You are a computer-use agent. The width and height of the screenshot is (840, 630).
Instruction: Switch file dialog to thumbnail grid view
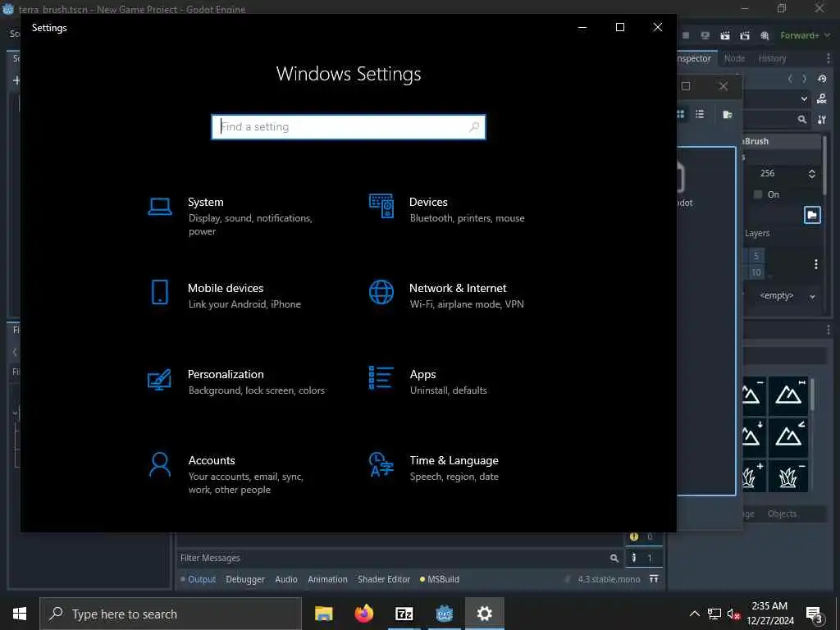[681, 114]
